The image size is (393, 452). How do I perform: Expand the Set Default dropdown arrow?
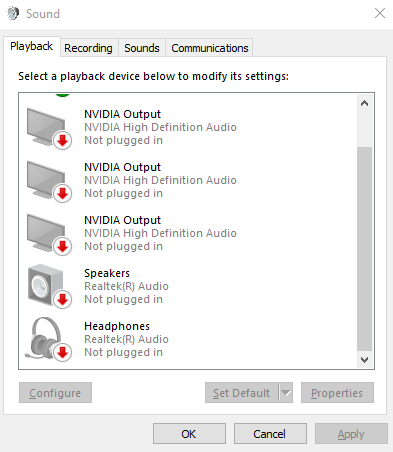(x=286, y=393)
